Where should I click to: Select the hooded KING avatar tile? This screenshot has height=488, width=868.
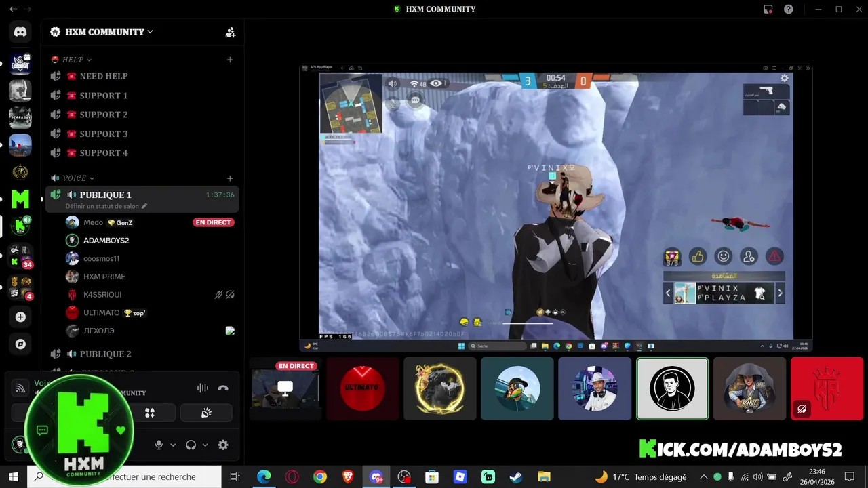(x=749, y=388)
